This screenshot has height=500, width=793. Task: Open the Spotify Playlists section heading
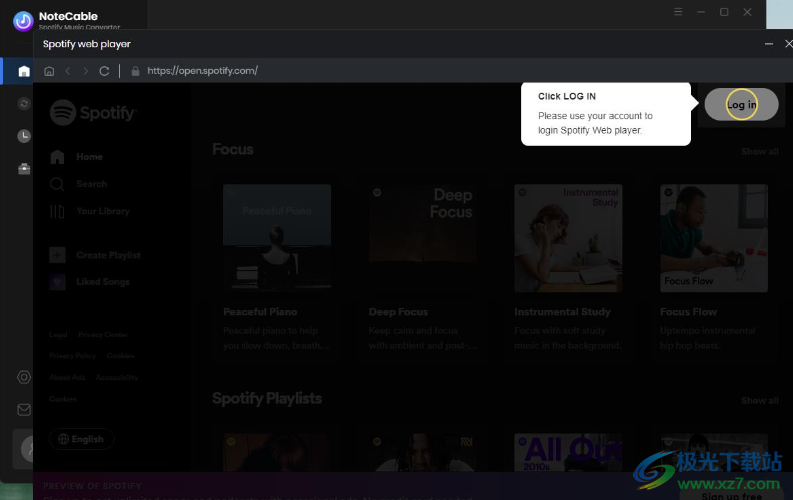(x=267, y=398)
